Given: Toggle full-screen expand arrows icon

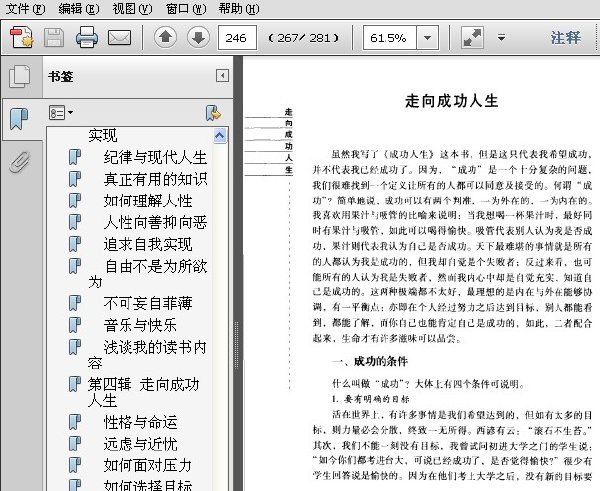Looking at the screenshot, I should point(472,38).
